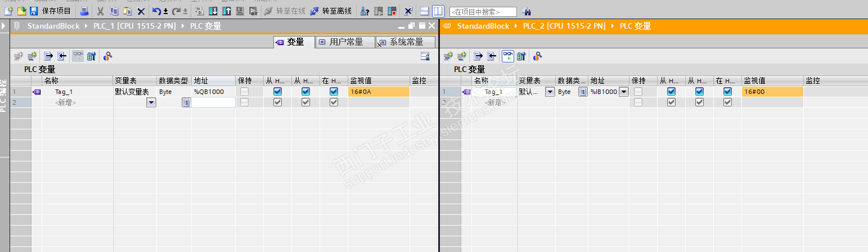
Task: Open data type picker in PLC_1 new row
Action: click(x=186, y=102)
